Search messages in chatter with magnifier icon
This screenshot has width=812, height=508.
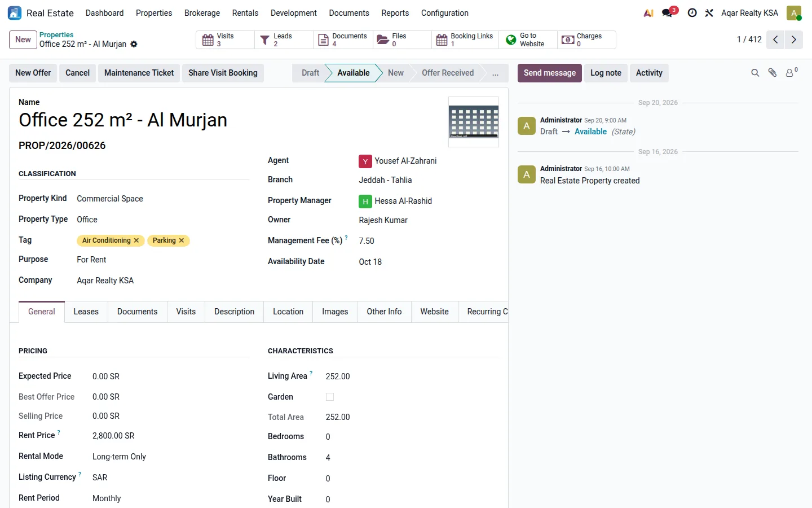[x=755, y=73]
